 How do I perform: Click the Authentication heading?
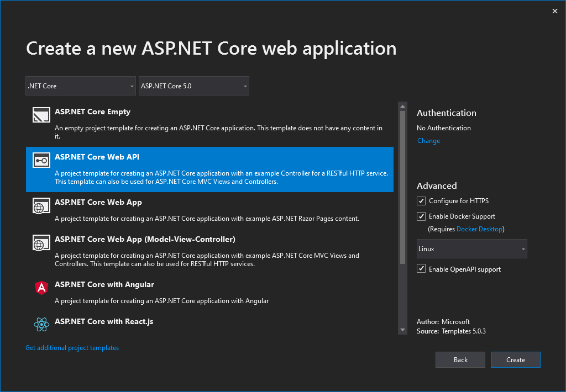click(x=447, y=113)
